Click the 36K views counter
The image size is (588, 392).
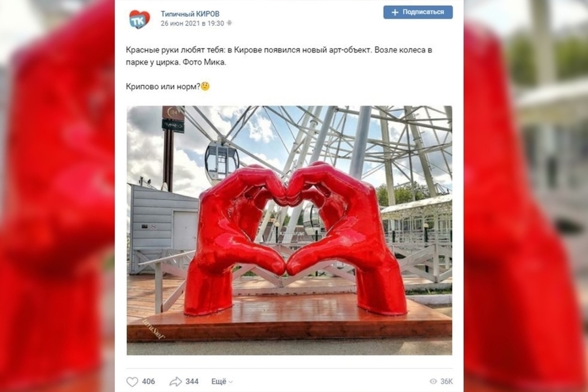pos(446,382)
